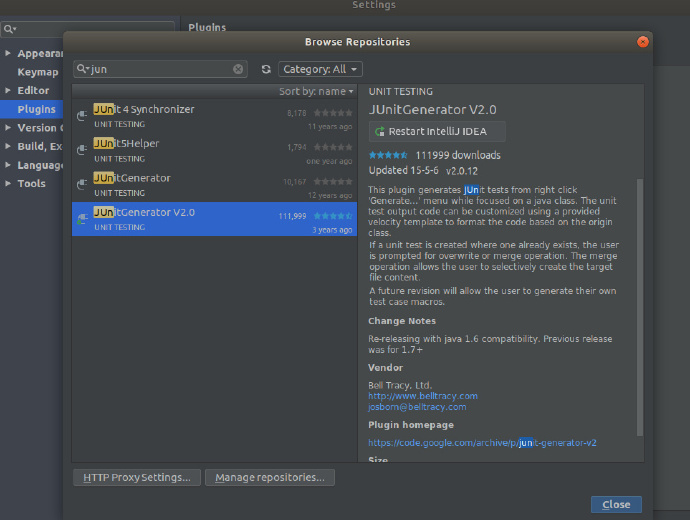Click the JUnitGenerator plugin icon
The width and height of the screenshot is (690, 520).
click(x=82, y=184)
